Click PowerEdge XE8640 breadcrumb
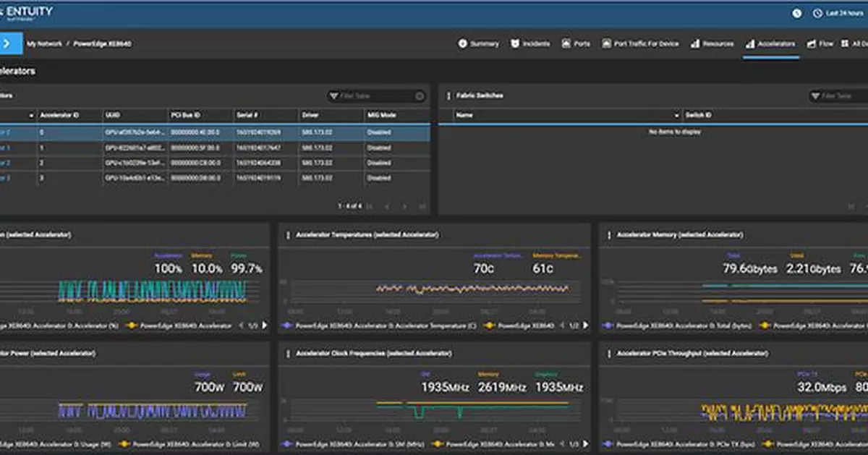 click(103, 44)
